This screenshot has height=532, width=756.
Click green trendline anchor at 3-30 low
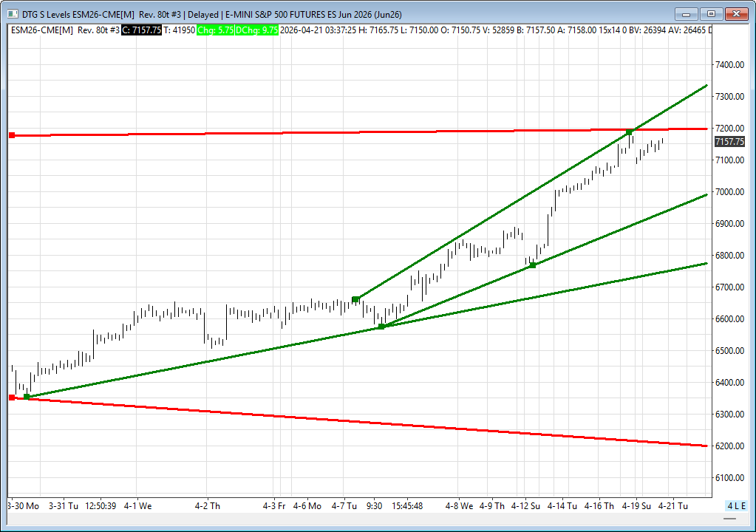point(27,397)
